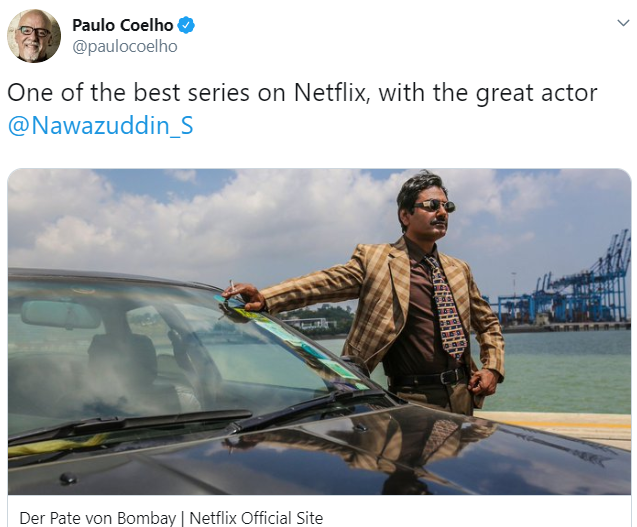Visit the @paulocoelho handle link

coord(125,46)
